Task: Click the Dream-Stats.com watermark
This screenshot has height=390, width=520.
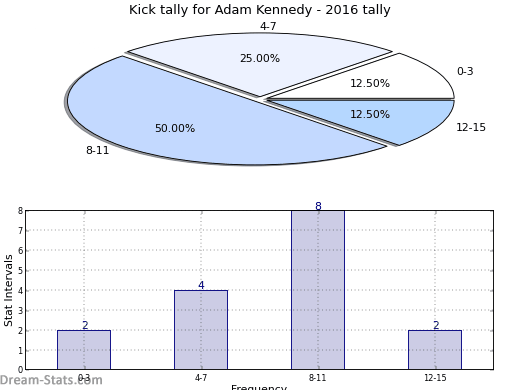Action: coord(51,380)
